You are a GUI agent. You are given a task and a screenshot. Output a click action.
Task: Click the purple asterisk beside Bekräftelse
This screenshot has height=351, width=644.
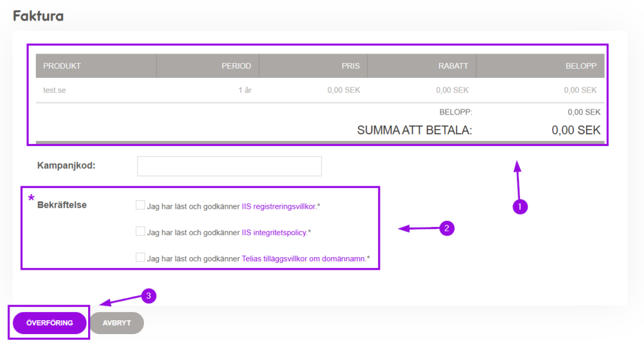tap(31, 199)
